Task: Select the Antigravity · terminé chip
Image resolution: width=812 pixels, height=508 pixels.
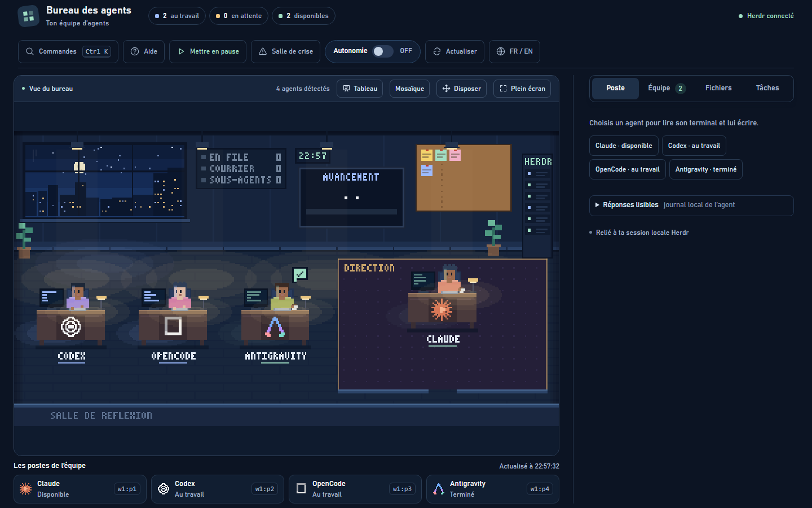Action: coord(706,169)
